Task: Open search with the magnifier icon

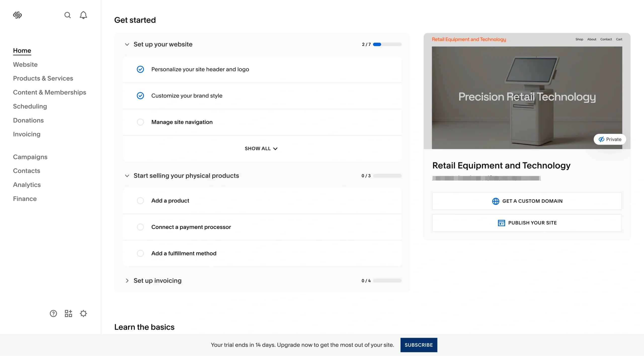Action: coord(67,15)
